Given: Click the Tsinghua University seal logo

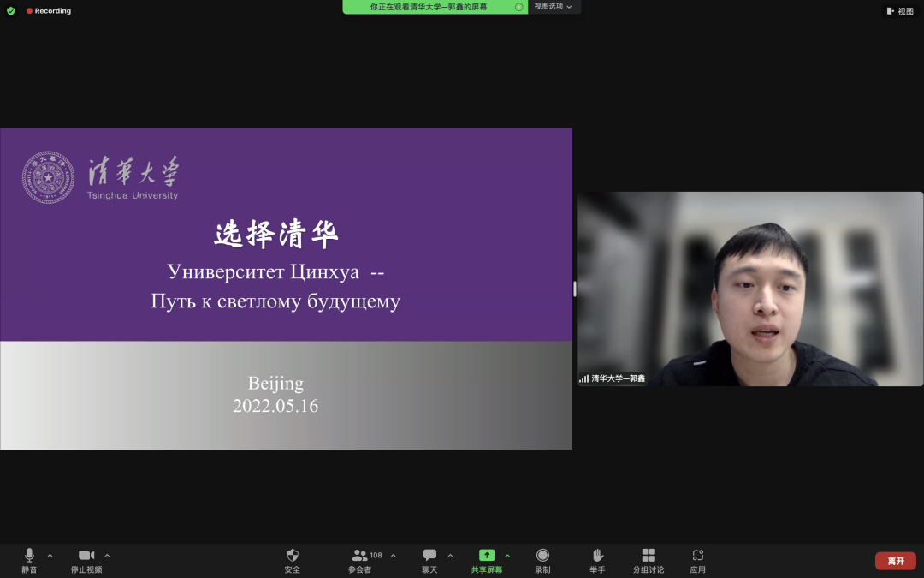Looking at the screenshot, I should pos(48,177).
